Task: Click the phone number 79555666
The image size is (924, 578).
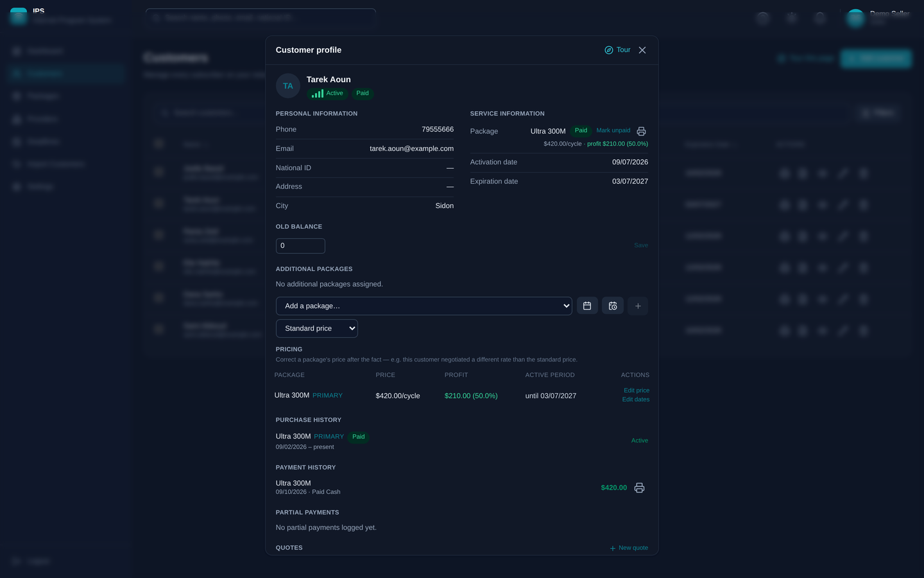Action: click(438, 129)
